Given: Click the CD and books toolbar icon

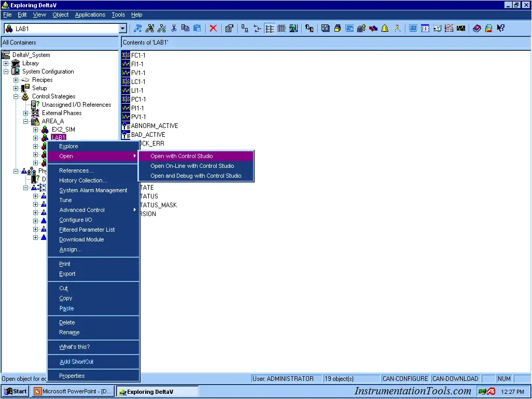Looking at the screenshot, I should click(x=488, y=28).
